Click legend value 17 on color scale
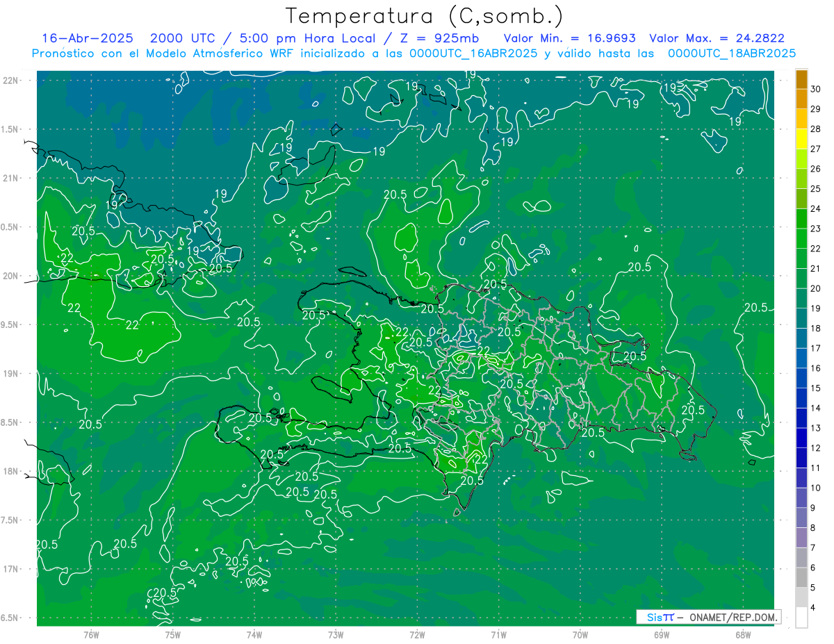 coord(815,348)
